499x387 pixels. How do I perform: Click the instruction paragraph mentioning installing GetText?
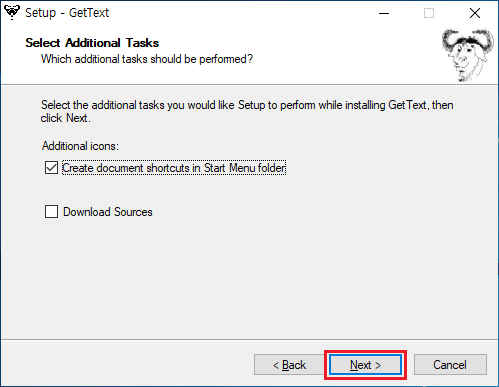pyautogui.click(x=247, y=111)
